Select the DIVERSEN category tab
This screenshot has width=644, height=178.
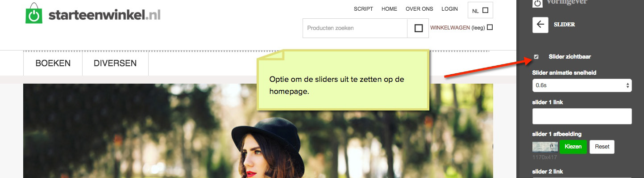(115, 64)
